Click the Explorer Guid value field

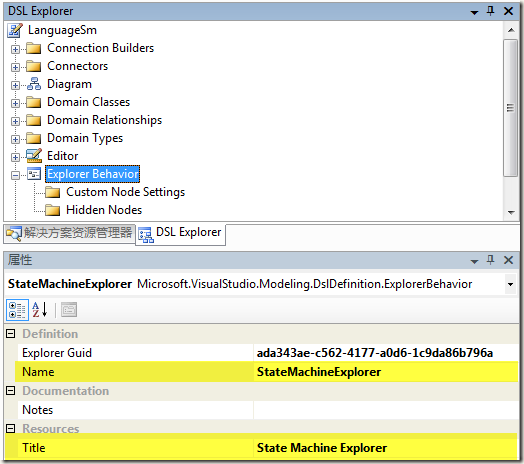point(386,353)
